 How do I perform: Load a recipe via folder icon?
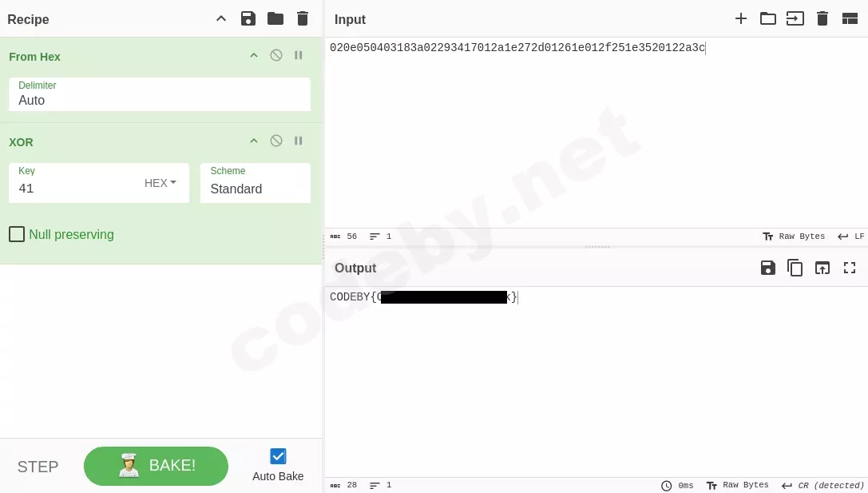tap(275, 19)
